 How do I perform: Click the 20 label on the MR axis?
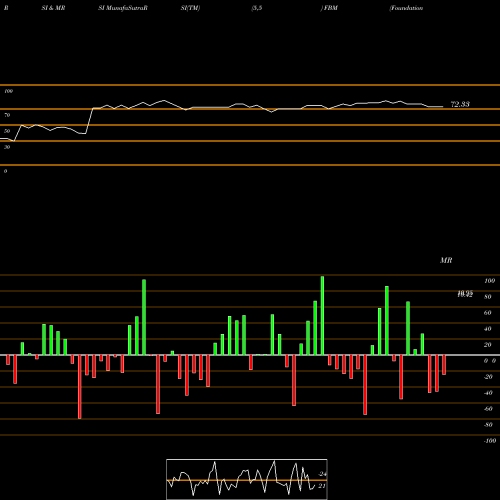pos(488,345)
